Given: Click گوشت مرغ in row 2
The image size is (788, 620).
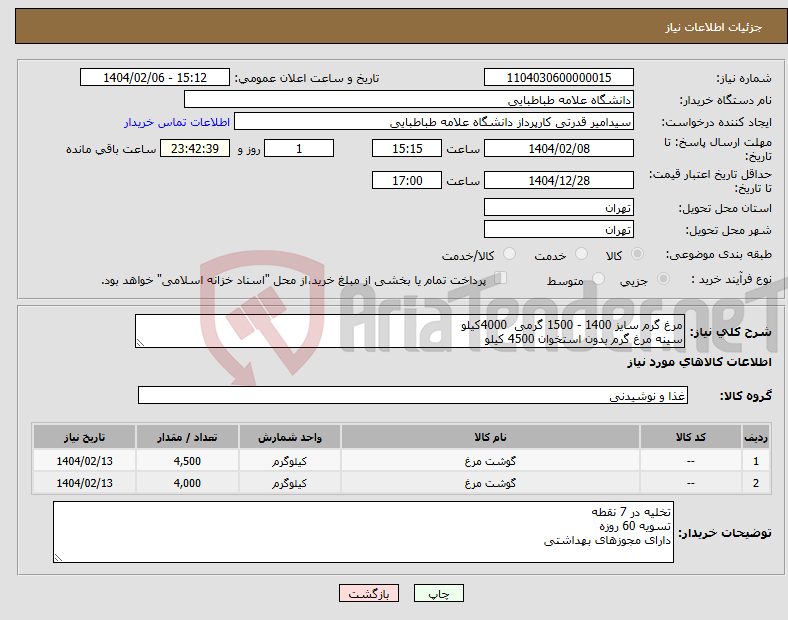Looking at the screenshot, I should (490, 483).
